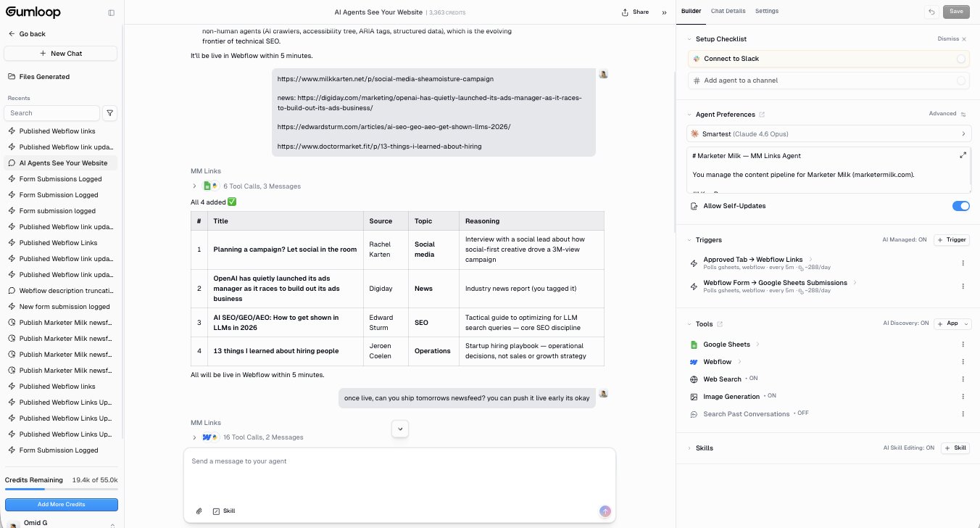Image resolution: width=980 pixels, height=528 pixels.
Task: Open the App dropdown arrow in Tools
Action: 967,324
